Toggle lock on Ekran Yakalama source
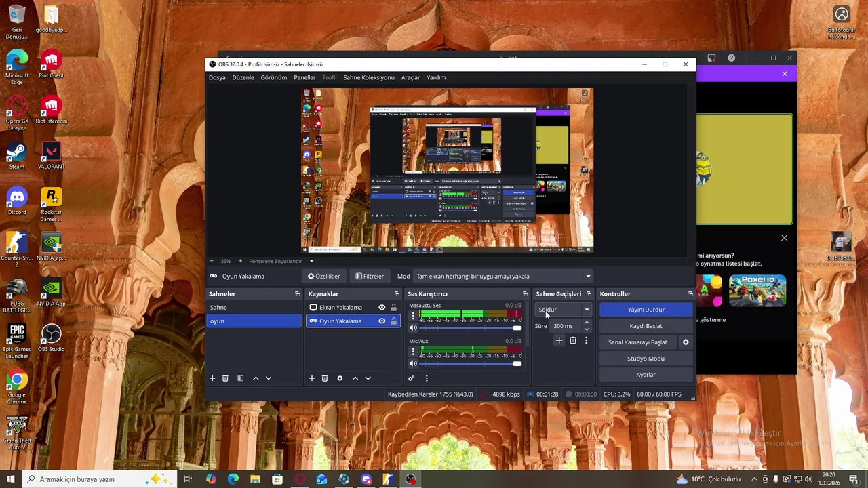Screen dimensions: 868x488 pyautogui.click(x=393, y=308)
